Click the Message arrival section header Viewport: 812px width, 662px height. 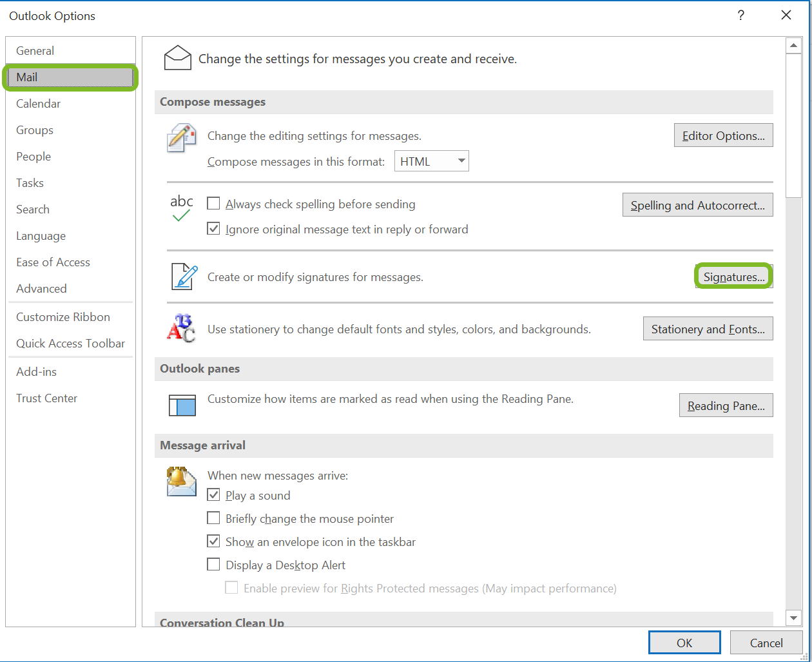(x=463, y=445)
